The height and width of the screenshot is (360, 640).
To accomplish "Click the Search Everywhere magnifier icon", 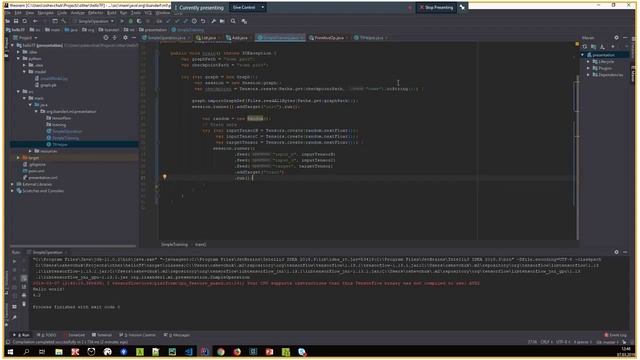I will [x=233, y=21].
